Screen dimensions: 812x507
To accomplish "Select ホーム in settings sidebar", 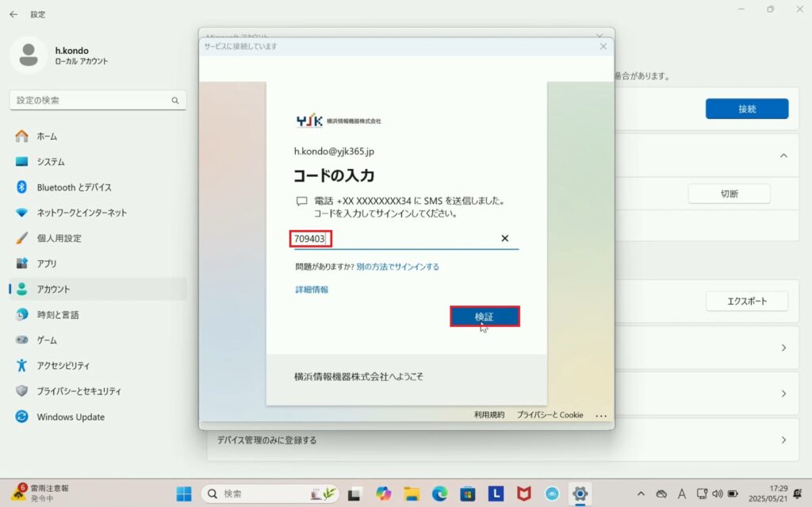I will tap(47, 136).
